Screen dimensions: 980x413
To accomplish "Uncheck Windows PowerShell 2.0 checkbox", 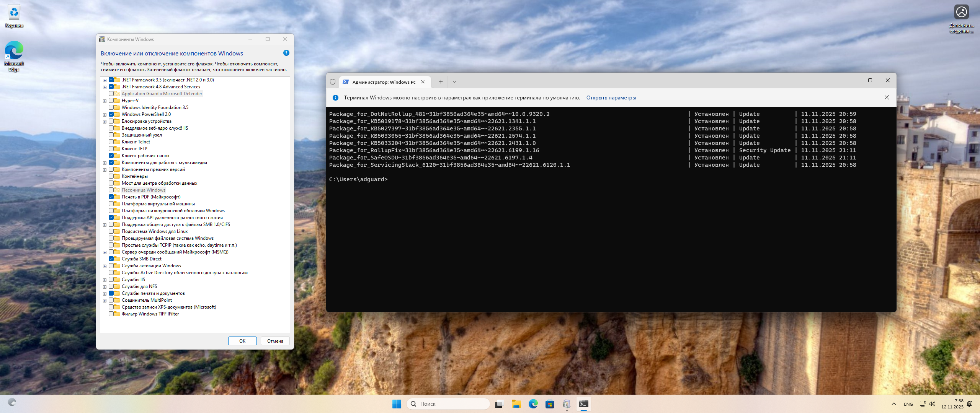I will click(111, 114).
